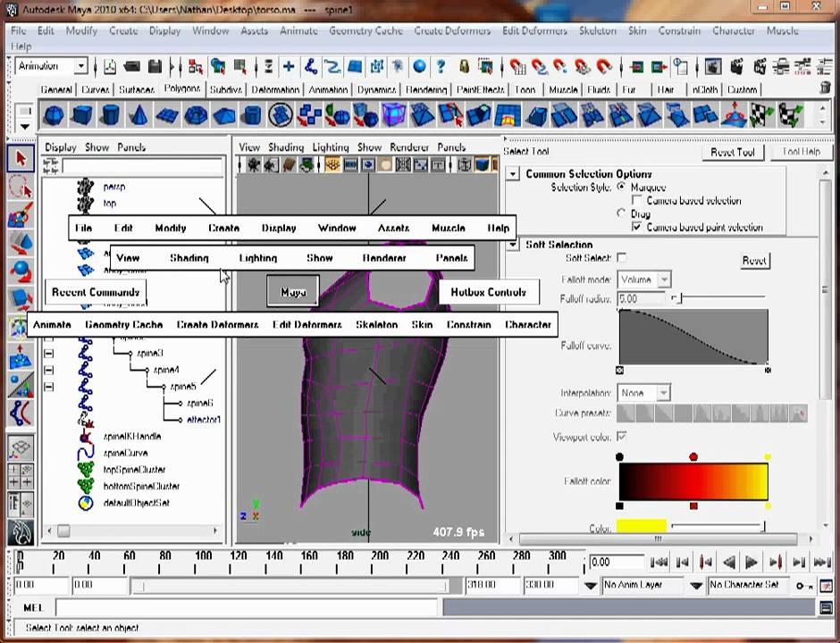Open the No Character Set dropdown arrow
The height and width of the screenshot is (643, 840).
click(696, 586)
